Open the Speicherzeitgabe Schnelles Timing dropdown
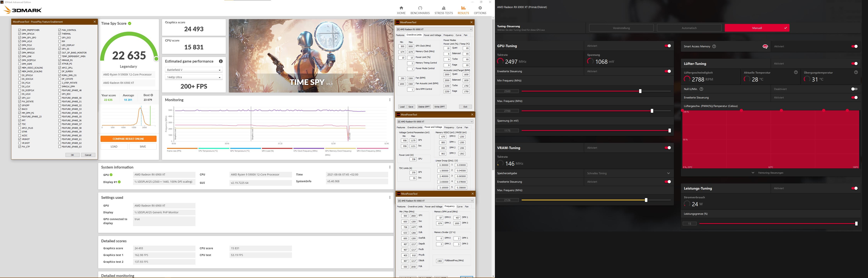 point(628,173)
